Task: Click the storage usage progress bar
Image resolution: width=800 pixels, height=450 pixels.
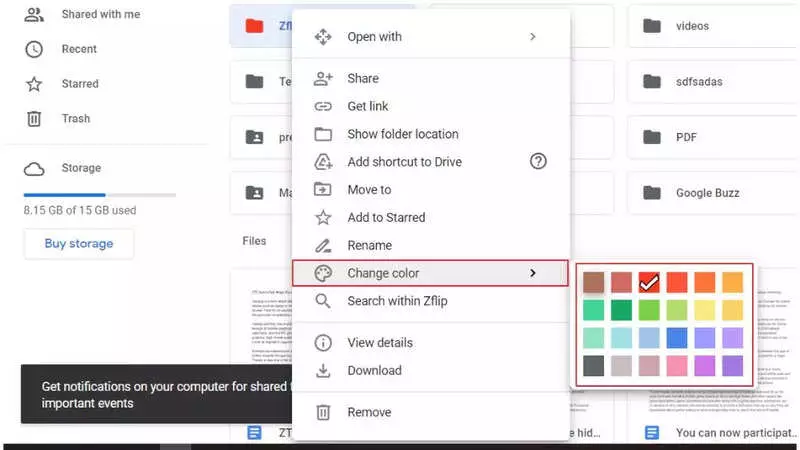Action: 100,195
